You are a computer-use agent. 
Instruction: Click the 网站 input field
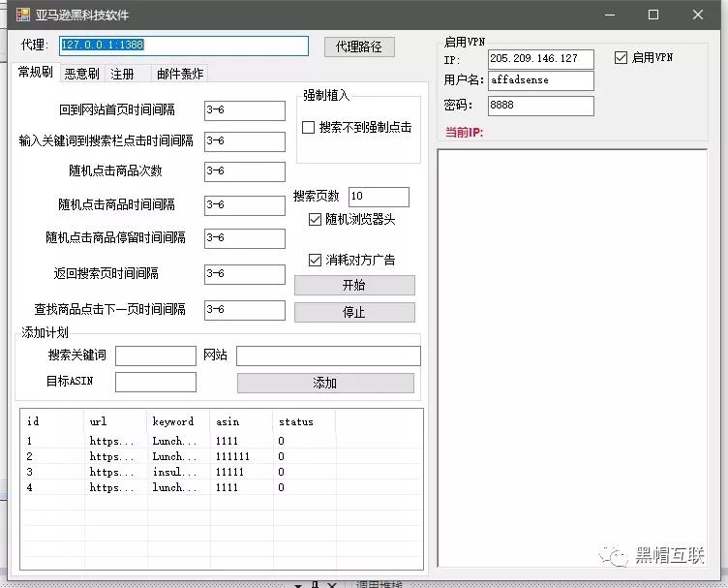coord(328,356)
